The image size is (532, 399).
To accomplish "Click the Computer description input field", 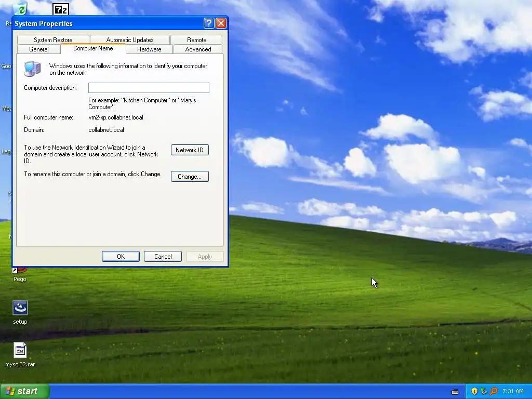I will [149, 88].
